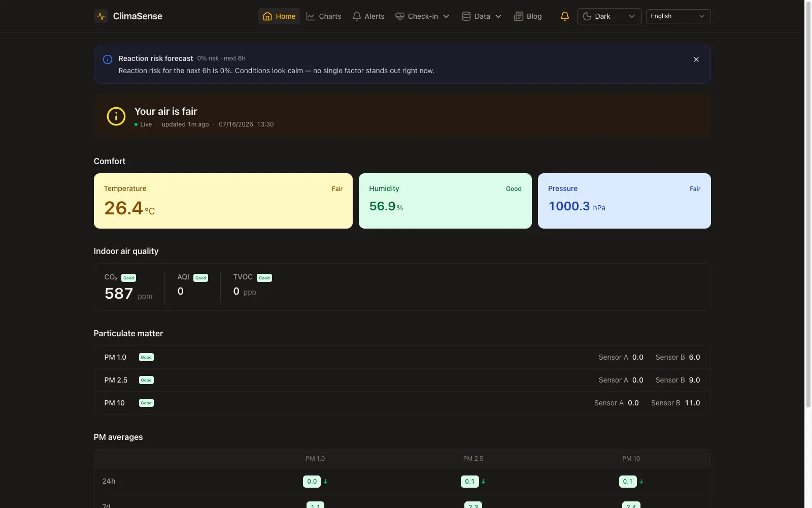Click Sensor B 11.0 in the PM 10 row
Viewport: 812px width, 508px height.
click(675, 403)
